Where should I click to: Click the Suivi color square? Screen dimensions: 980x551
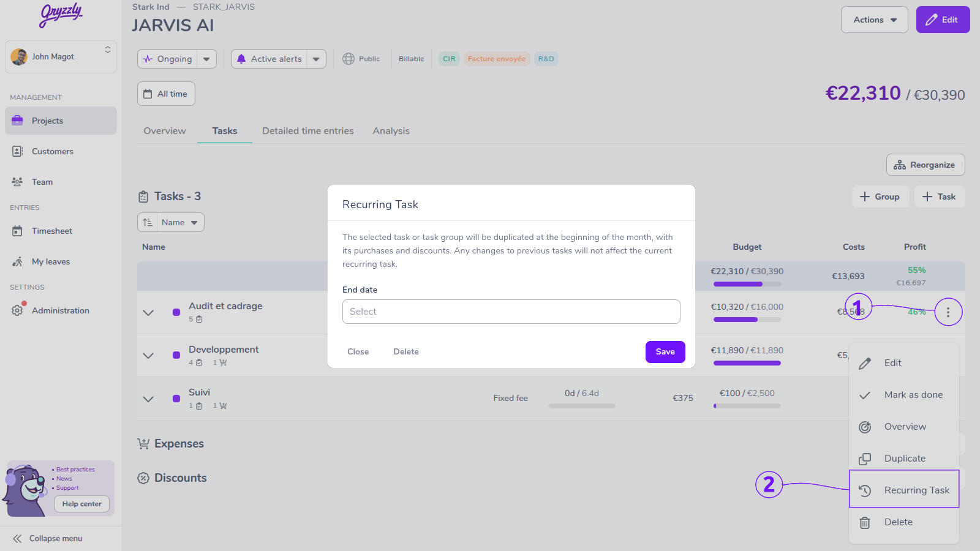[x=176, y=399]
